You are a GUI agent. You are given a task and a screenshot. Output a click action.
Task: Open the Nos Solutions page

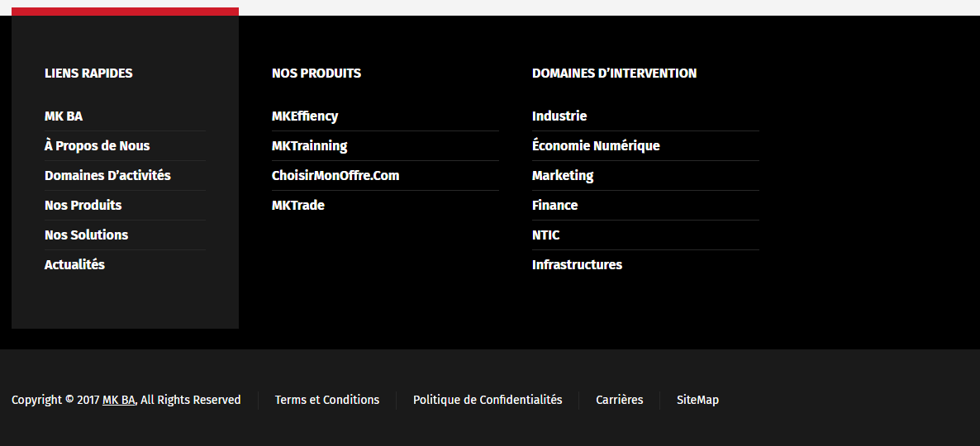pos(86,235)
